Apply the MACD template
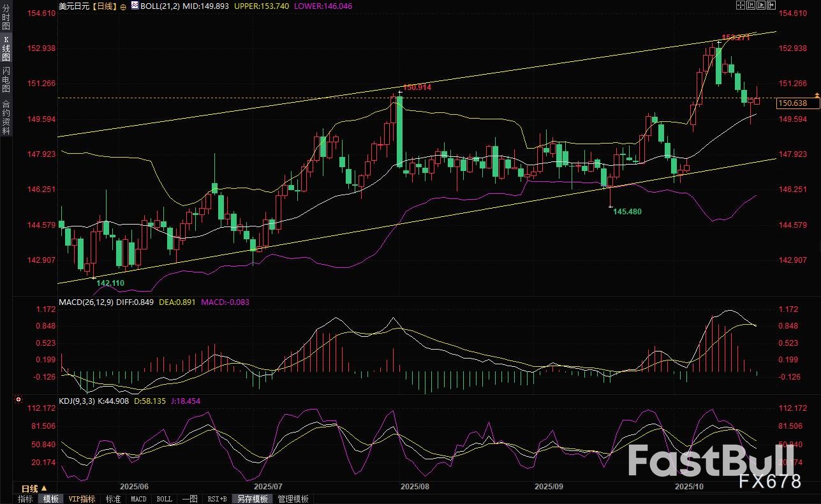 coord(139,499)
